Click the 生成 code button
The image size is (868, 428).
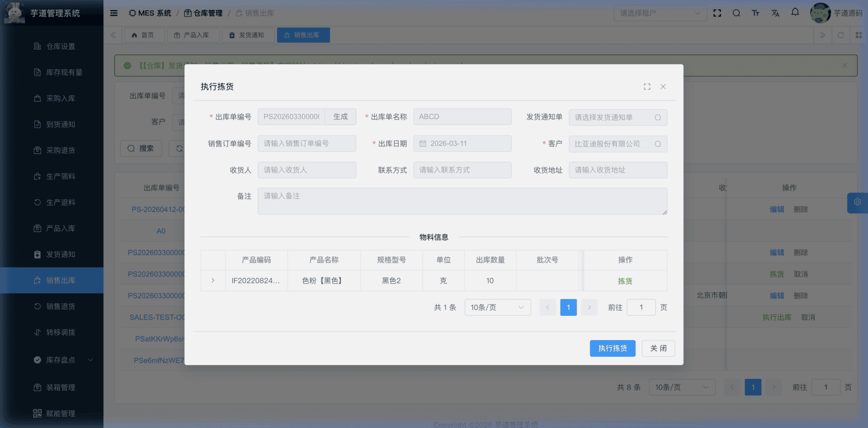coord(340,117)
